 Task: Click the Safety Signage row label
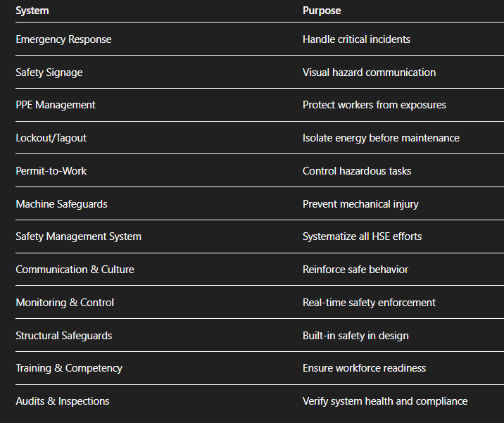click(49, 72)
